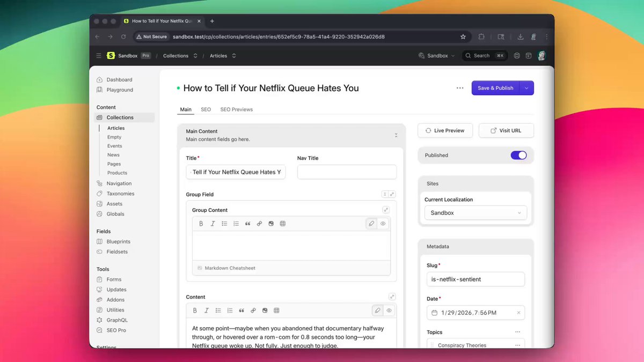644x362 pixels.
Task: Toggle sidebar with hamburger menu icon
Action: tap(99, 56)
